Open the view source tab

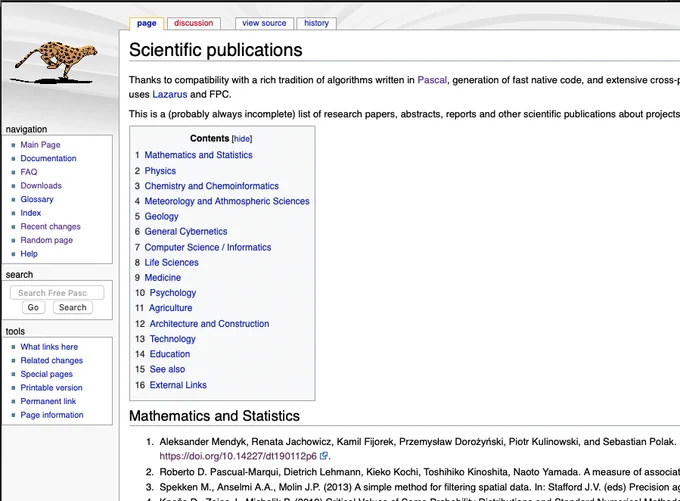pyautogui.click(x=264, y=23)
